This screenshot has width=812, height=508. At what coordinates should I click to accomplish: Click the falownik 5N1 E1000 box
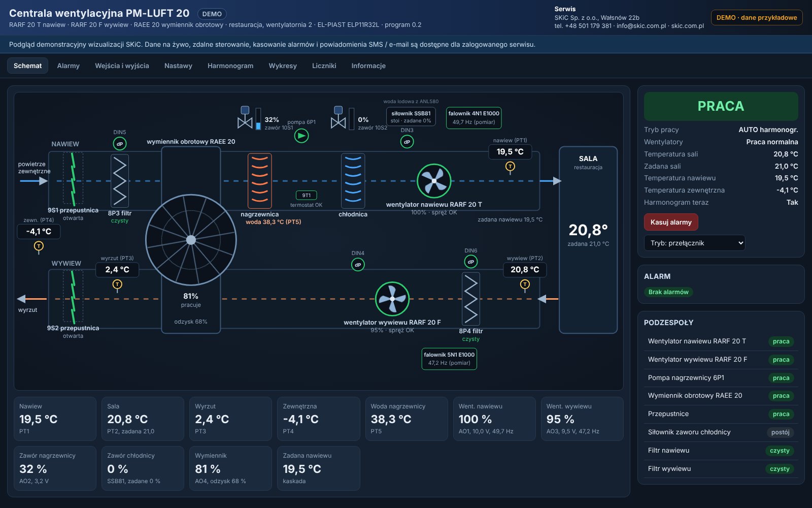pos(449,359)
